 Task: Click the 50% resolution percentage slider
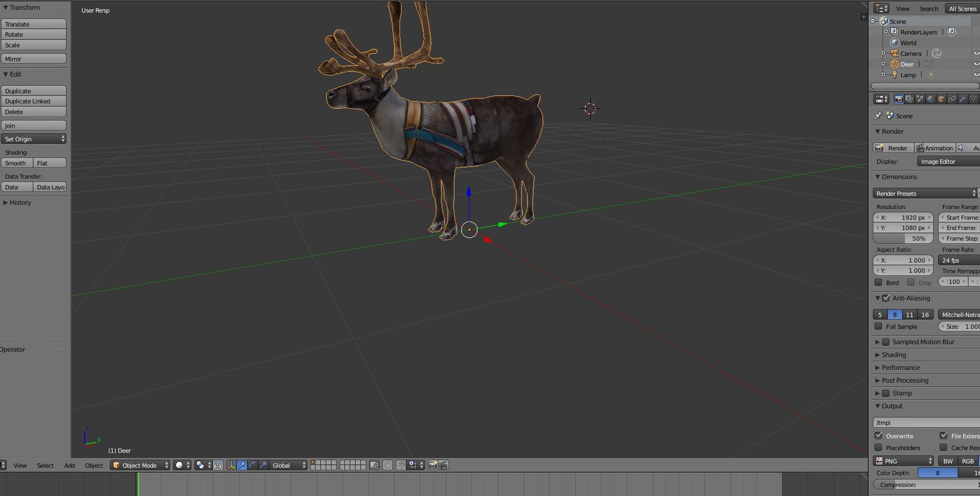tap(903, 238)
